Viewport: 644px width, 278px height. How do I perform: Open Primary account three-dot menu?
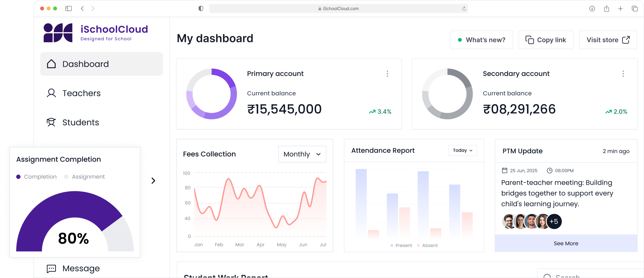[x=387, y=74]
